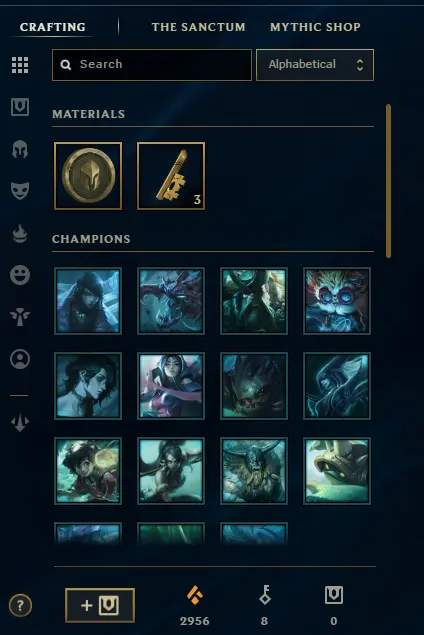Filter loot by skins mask icon

tap(20, 191)
